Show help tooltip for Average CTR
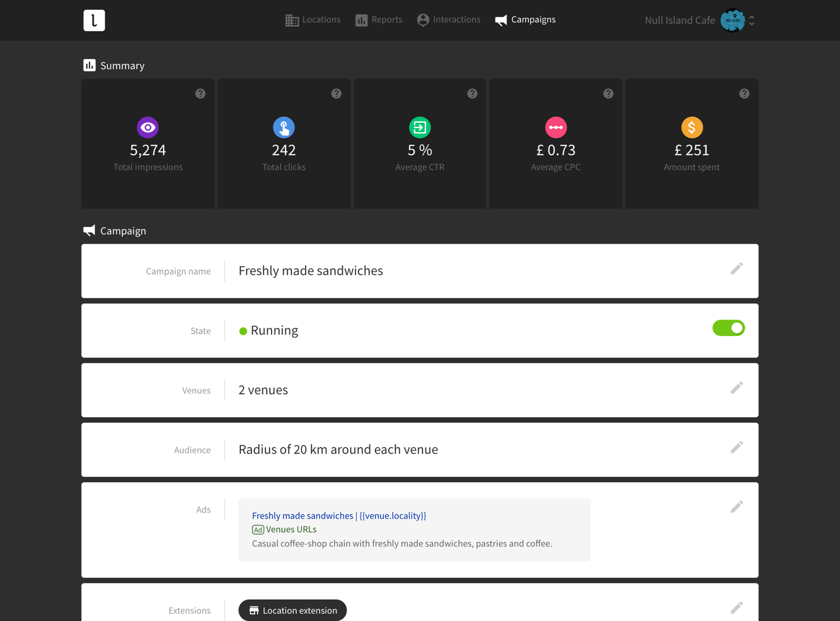The image size is (840, 621). (x=472, y=94)
